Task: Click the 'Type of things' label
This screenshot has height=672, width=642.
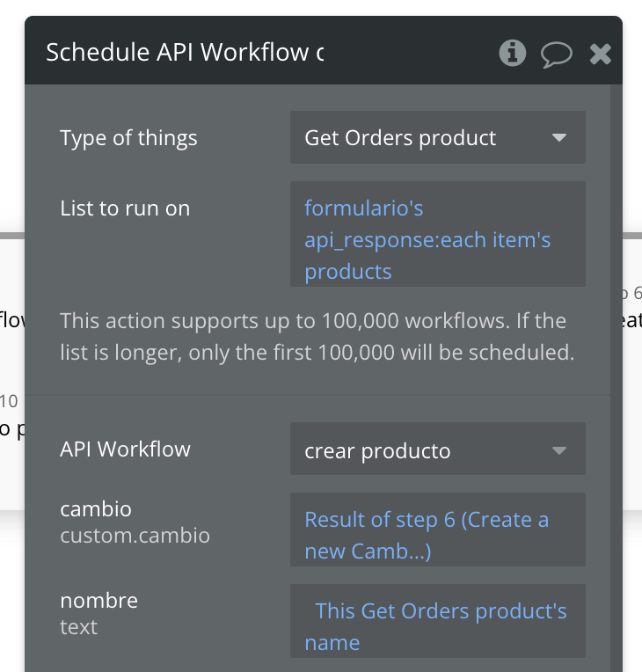Action: pyautogui.click(x=128, y=138)
